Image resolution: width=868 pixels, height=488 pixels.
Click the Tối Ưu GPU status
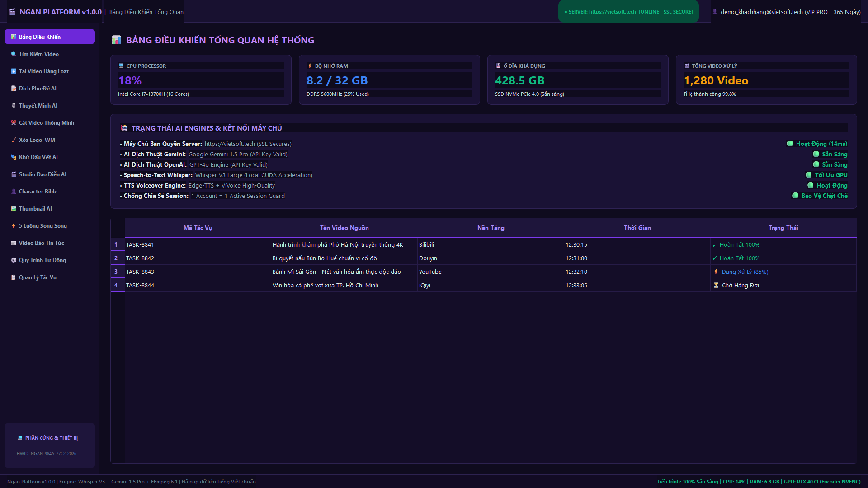pyautogui.click(x=826, y=175)
